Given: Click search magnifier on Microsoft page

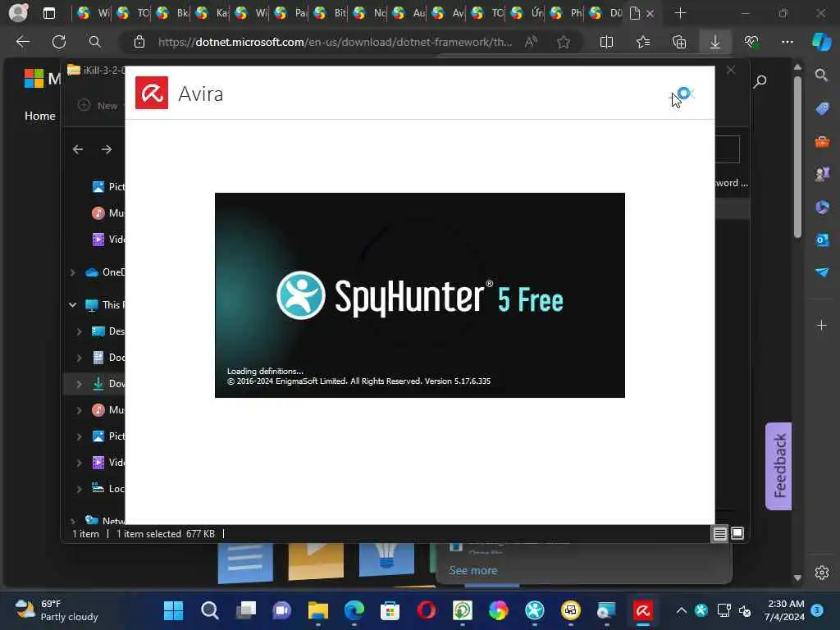Looking at the screenshot, I should [x=760, y=81].
